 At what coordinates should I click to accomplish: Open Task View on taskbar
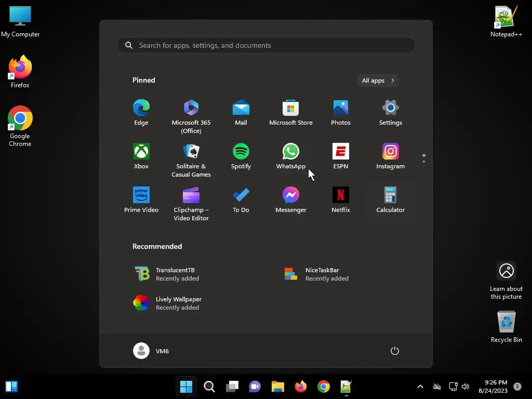tap(232, 387)
